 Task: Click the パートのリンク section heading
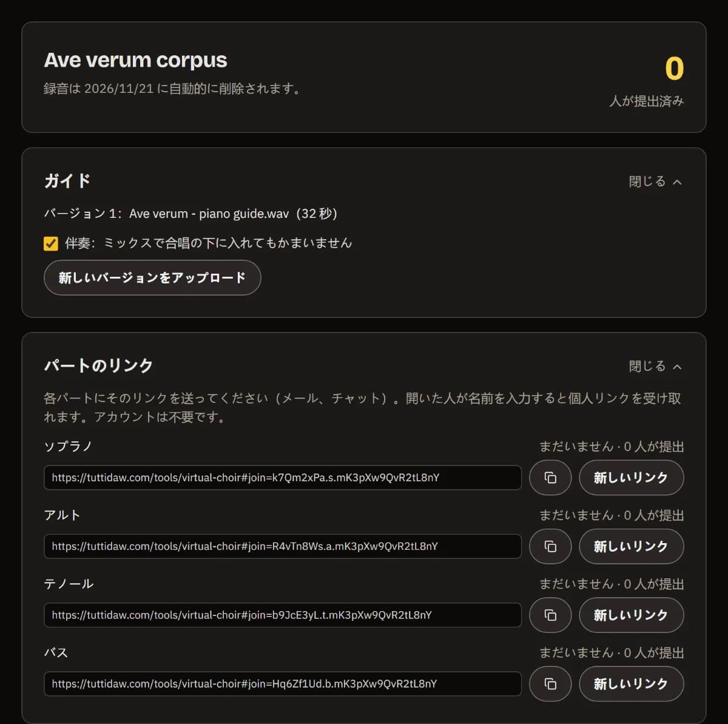pyautogui.click(x=98, y=365)
